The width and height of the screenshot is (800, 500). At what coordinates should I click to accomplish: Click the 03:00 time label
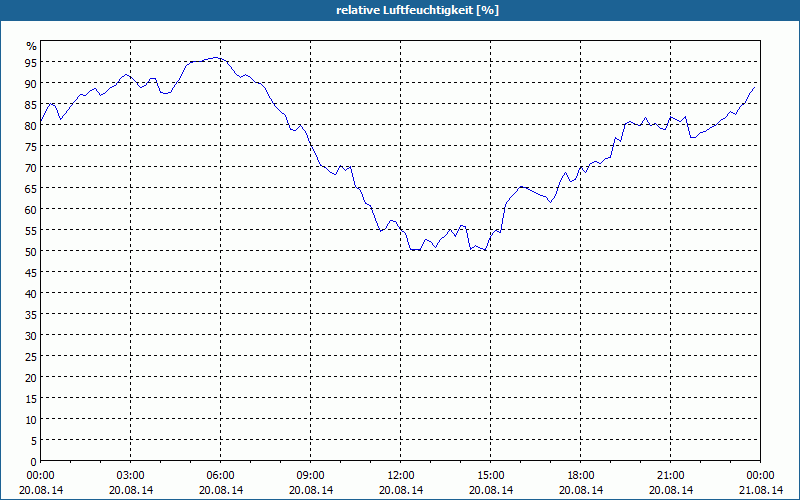(x=131, y=475)
